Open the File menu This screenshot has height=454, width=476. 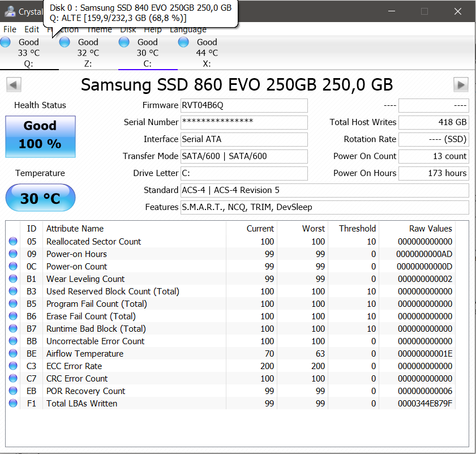coord(10,29)
